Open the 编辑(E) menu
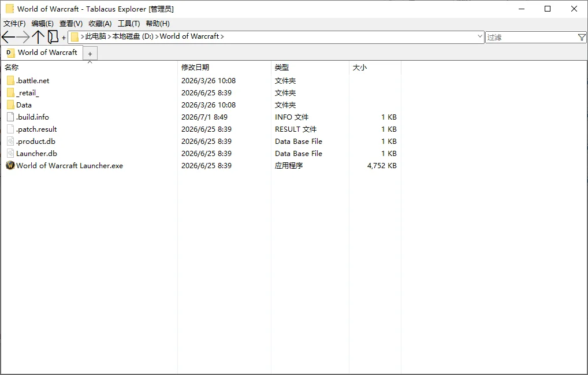588x375 pixels. [42, 24]
